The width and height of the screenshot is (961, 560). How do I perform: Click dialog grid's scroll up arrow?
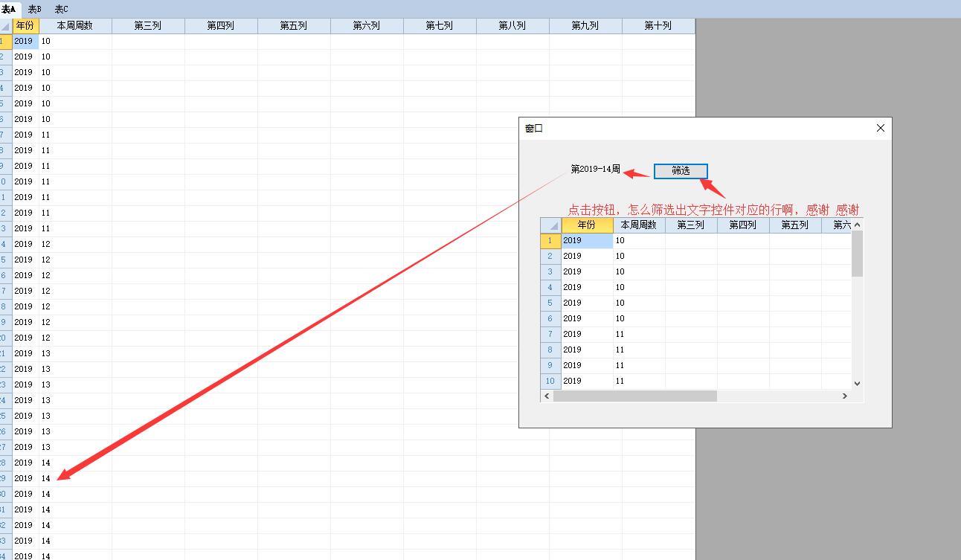pyautogui.click(x=857, y=225)
